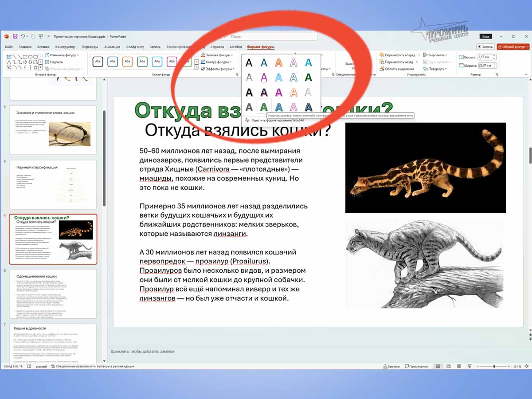Screen dimensions: 532x399
Task: Select slide 4 thumbnail Научная классификация
Action: pos(53,184)
